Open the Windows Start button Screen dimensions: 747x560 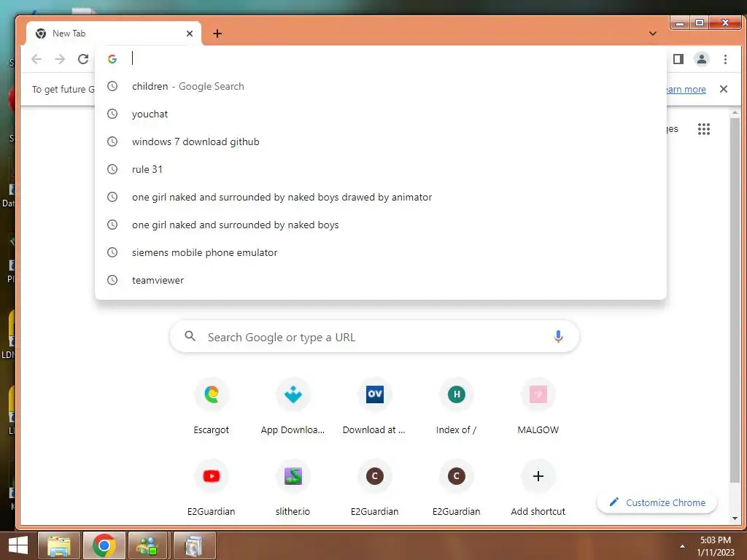point(18,545)
